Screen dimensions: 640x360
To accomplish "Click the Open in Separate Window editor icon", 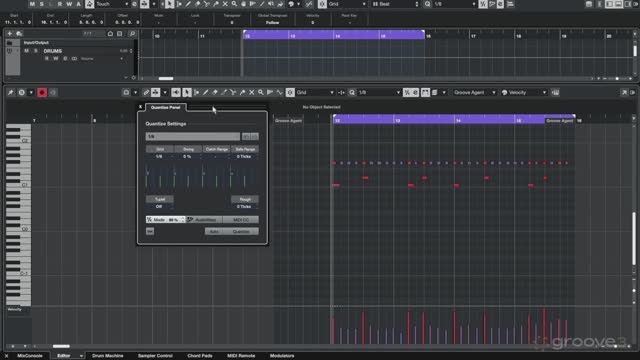I will [x=624, y=93].
